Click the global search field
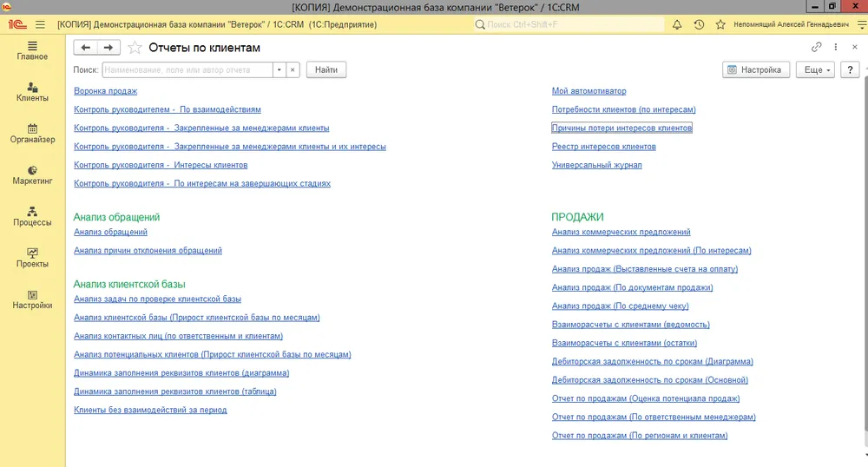 tap(569, 24)
